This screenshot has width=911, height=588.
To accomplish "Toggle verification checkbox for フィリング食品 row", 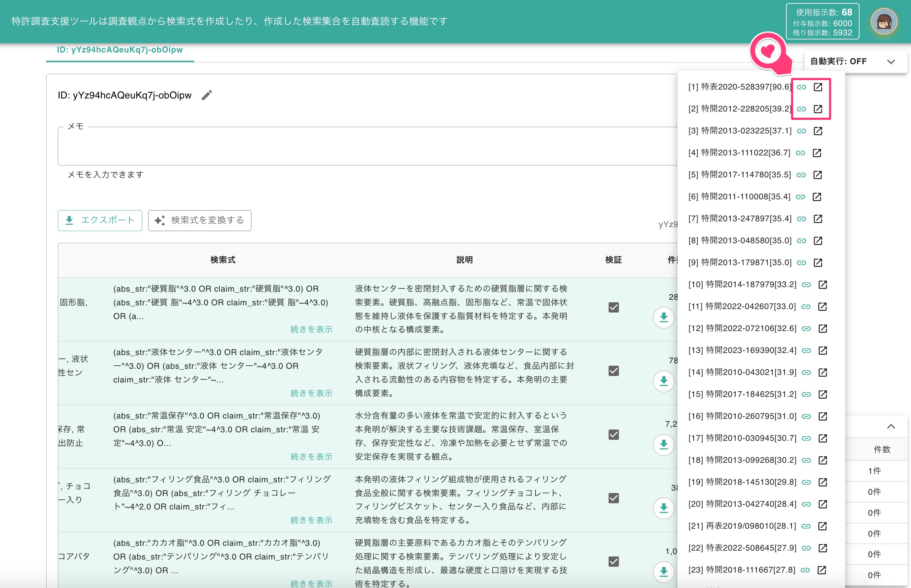I will tap(613, 498).
